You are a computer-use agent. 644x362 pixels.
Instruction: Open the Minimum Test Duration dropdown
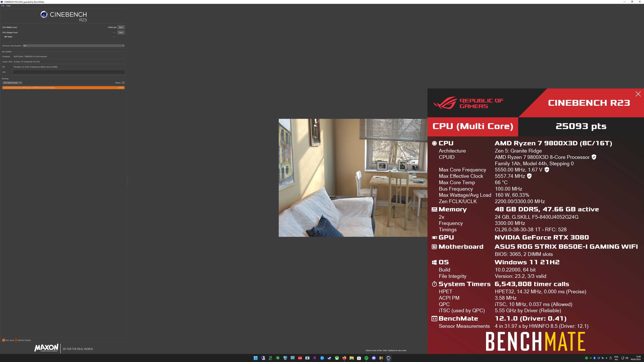73,46
